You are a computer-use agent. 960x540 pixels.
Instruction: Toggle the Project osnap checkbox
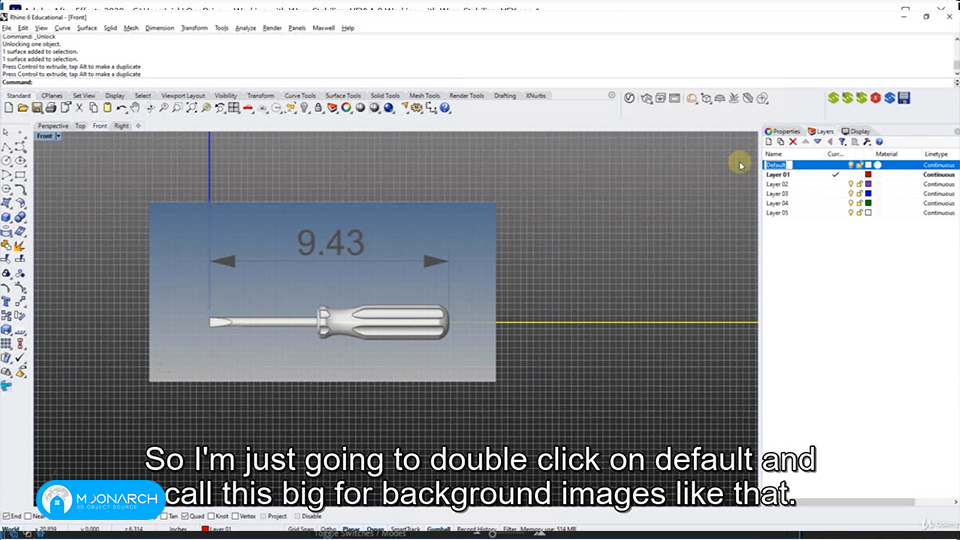(x=264, y=516)
